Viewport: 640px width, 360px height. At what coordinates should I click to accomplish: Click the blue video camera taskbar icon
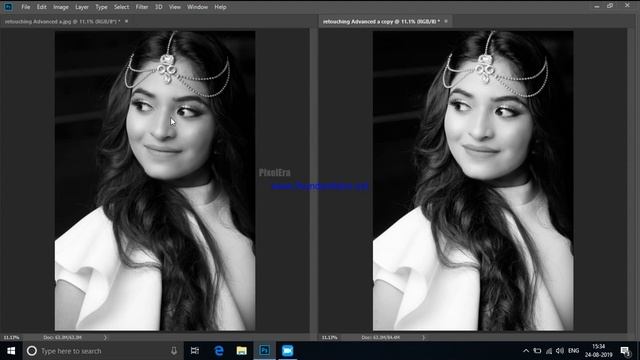pos(287,351)
